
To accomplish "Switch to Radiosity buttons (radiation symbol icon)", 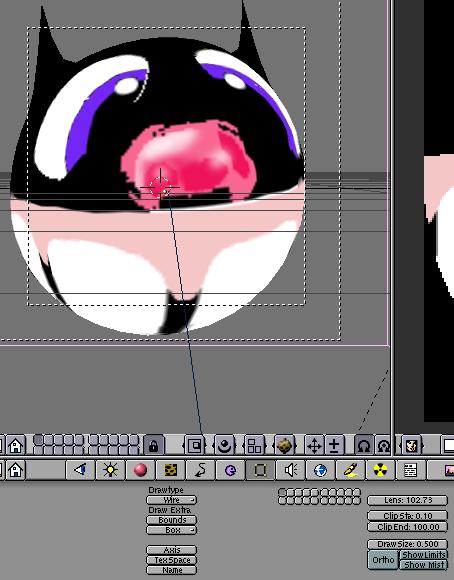I will click(x=380, y=470).
